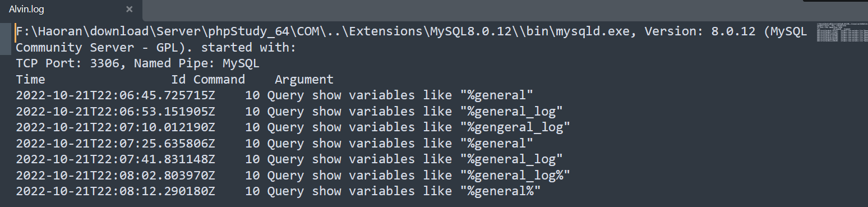
Task: Click the 'Command' column header text
Action: [219, 80]
